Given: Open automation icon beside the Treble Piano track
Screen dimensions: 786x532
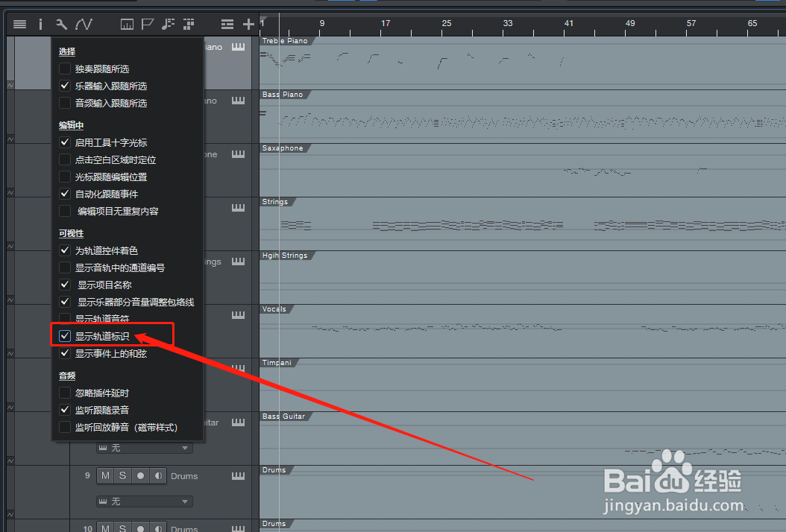Looking at the screenshot, I should click(10, 86).
